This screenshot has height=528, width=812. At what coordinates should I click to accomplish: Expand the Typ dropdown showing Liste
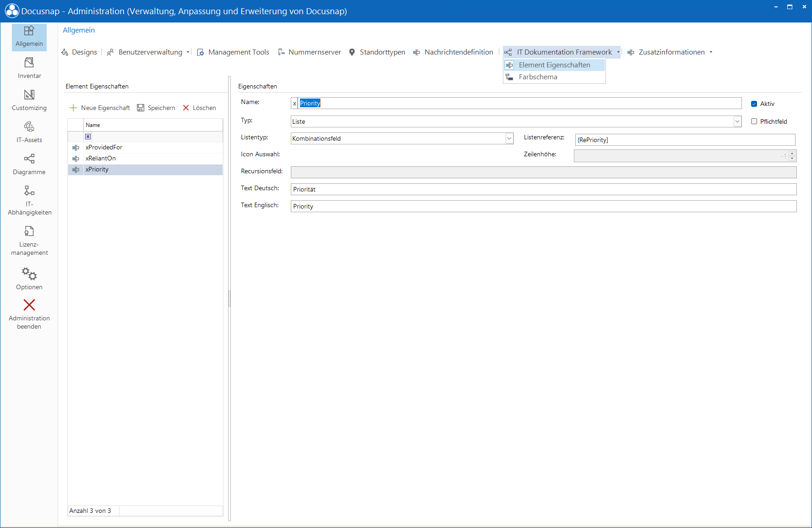(x=737, y=121)
